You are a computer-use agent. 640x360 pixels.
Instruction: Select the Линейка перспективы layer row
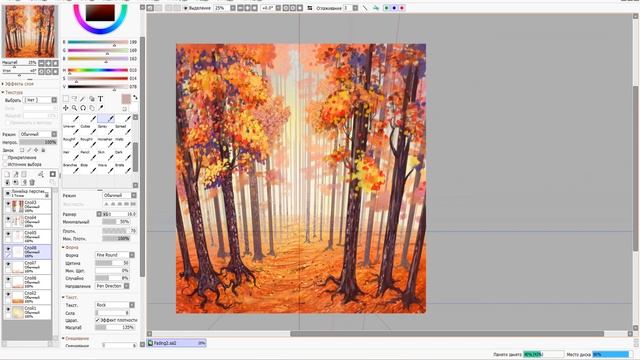28,193
